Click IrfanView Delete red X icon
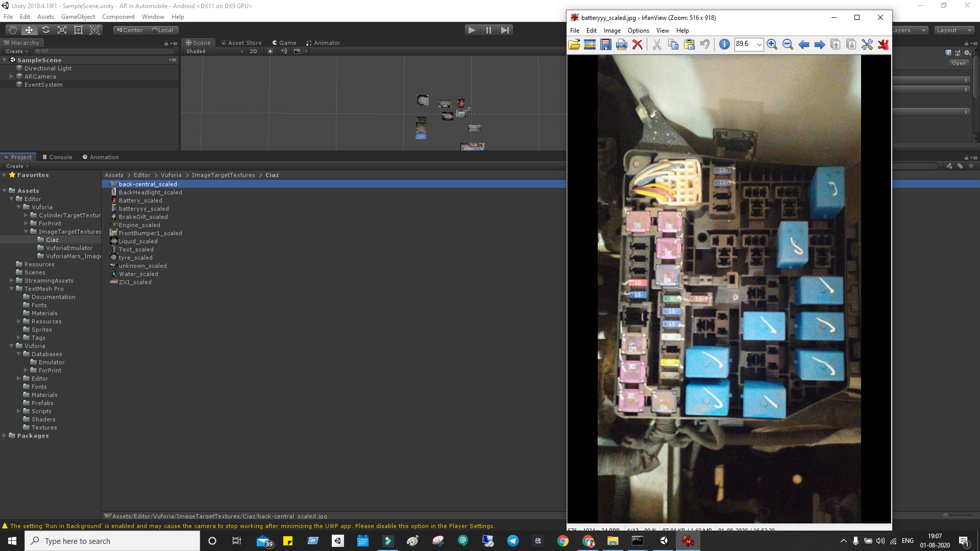This screenshot has width=980, height=551. tap(637, 45)
